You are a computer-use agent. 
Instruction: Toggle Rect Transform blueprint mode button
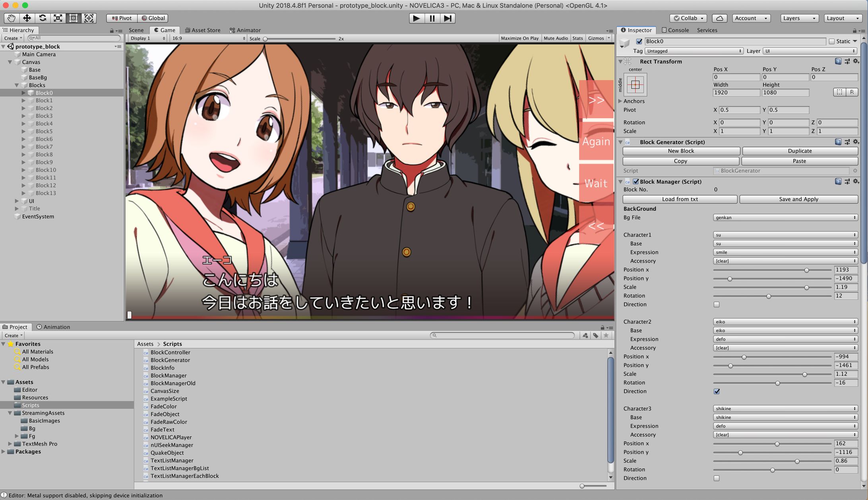[x=839, y=92]
